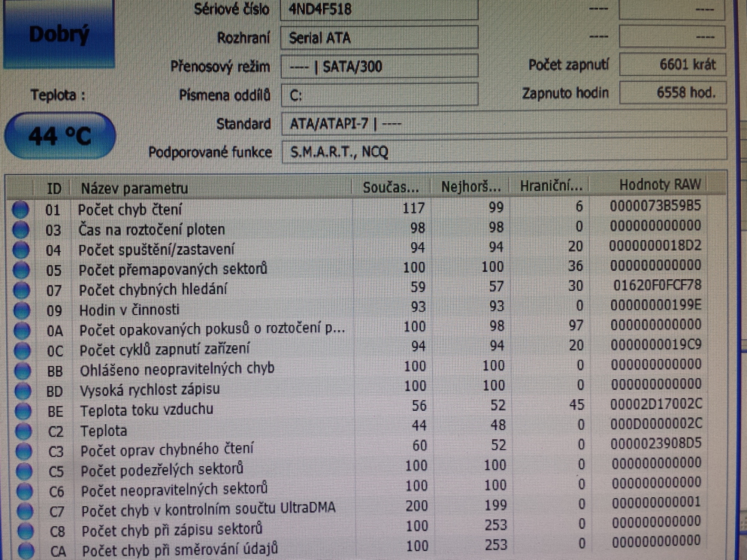Click inside the Sériové číslo field

point(379,9)
